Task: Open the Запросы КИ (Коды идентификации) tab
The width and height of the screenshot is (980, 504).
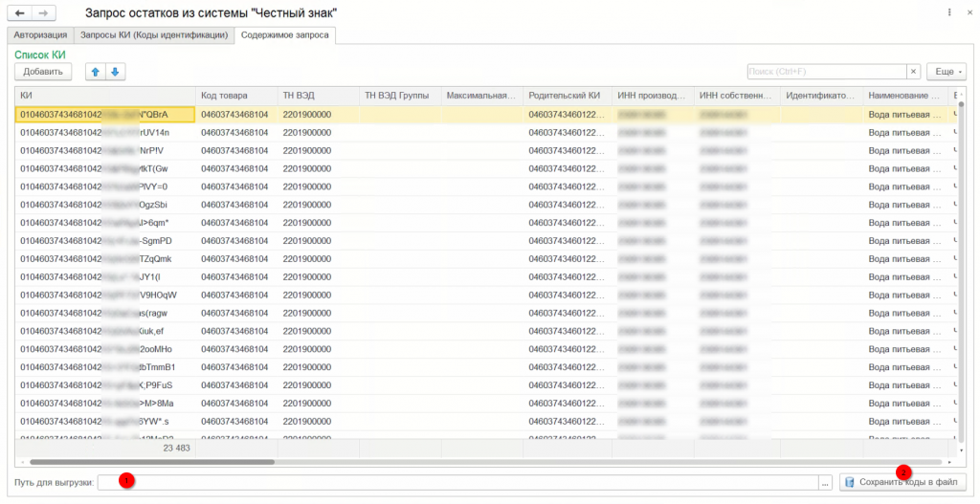Action: 154,35
